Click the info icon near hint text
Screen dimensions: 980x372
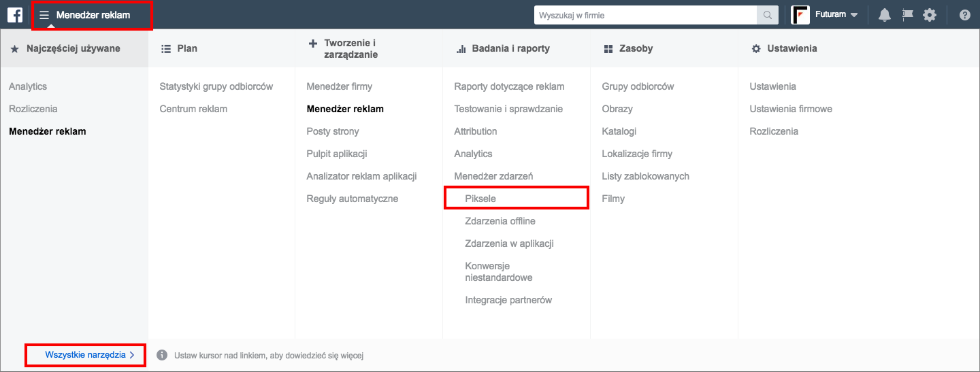[x=162, y=355]
